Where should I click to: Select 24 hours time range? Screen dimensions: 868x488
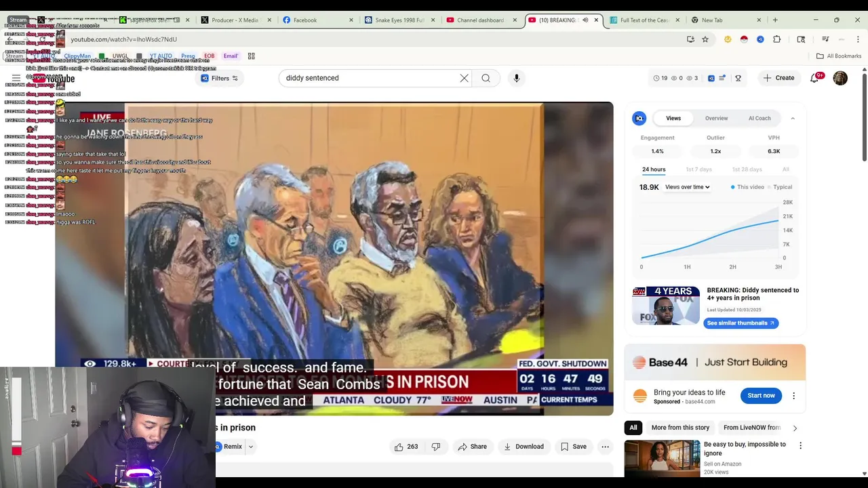coord(654,169)
